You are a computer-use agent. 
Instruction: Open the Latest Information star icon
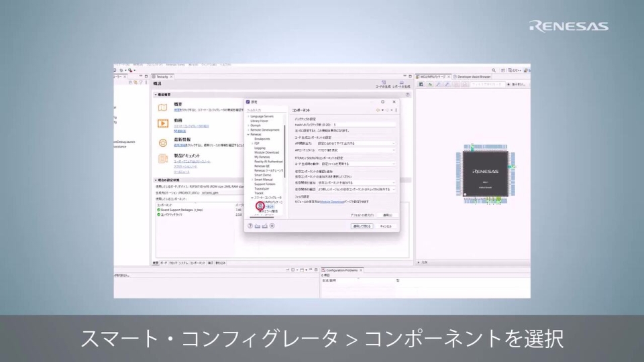coord(162,142)
